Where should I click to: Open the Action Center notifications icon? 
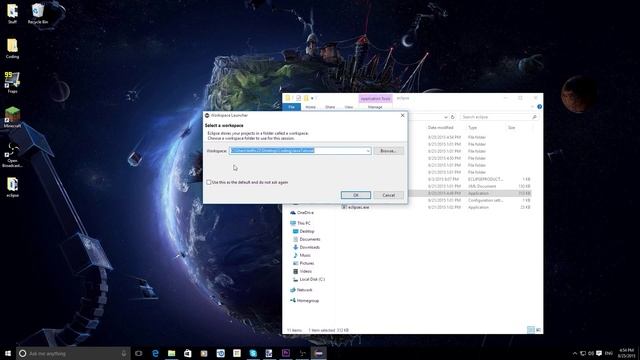599,353
